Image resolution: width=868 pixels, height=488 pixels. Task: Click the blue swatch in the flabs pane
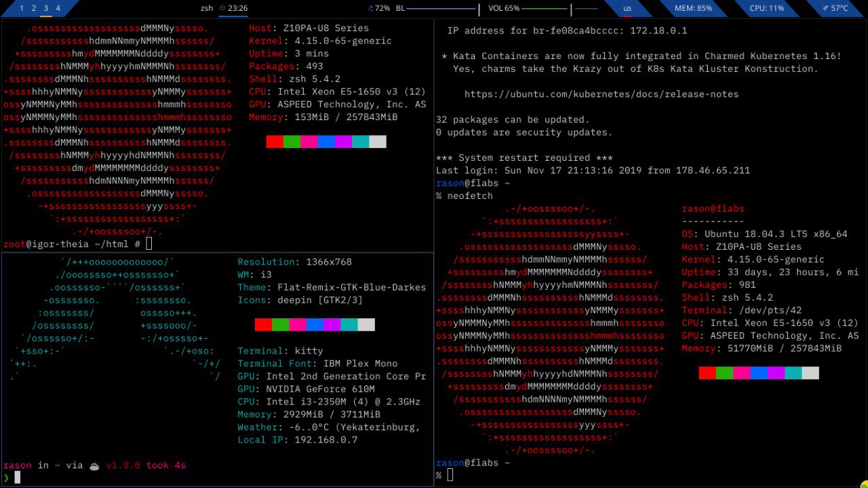pos(759,373)
